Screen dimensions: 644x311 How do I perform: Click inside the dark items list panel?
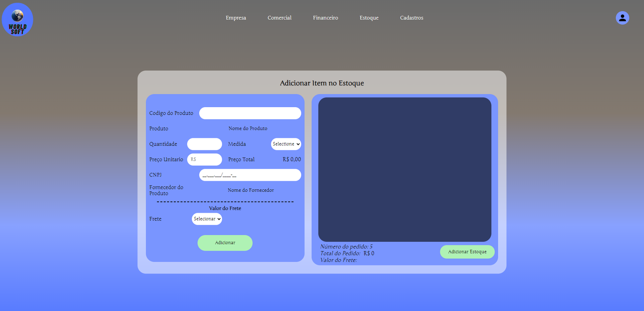tap(405, 169)
